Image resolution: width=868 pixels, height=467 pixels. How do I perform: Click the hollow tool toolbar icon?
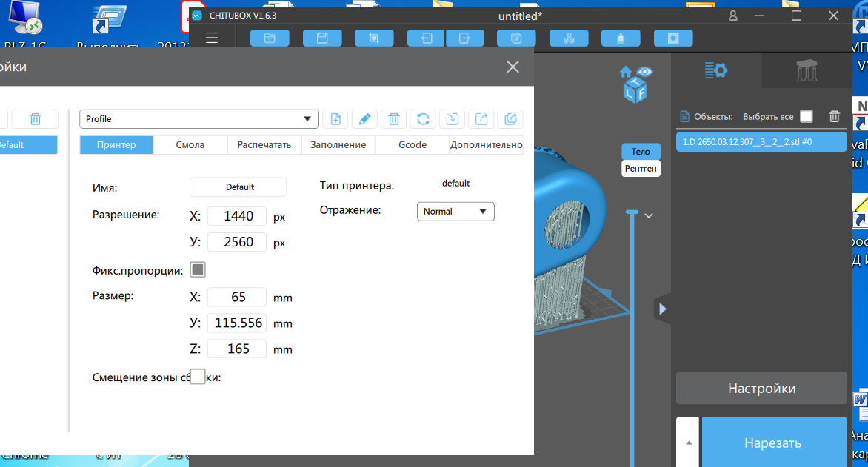[x=673, y=38]
